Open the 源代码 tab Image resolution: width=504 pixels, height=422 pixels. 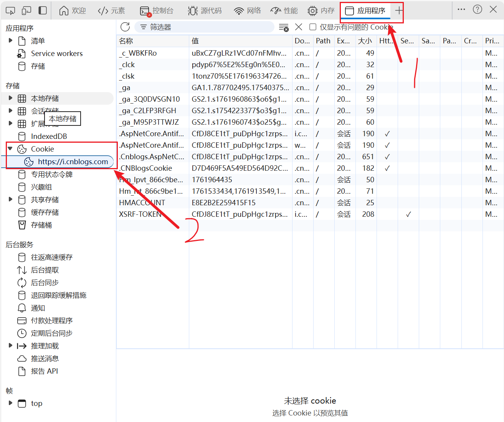tap(205, 11)
